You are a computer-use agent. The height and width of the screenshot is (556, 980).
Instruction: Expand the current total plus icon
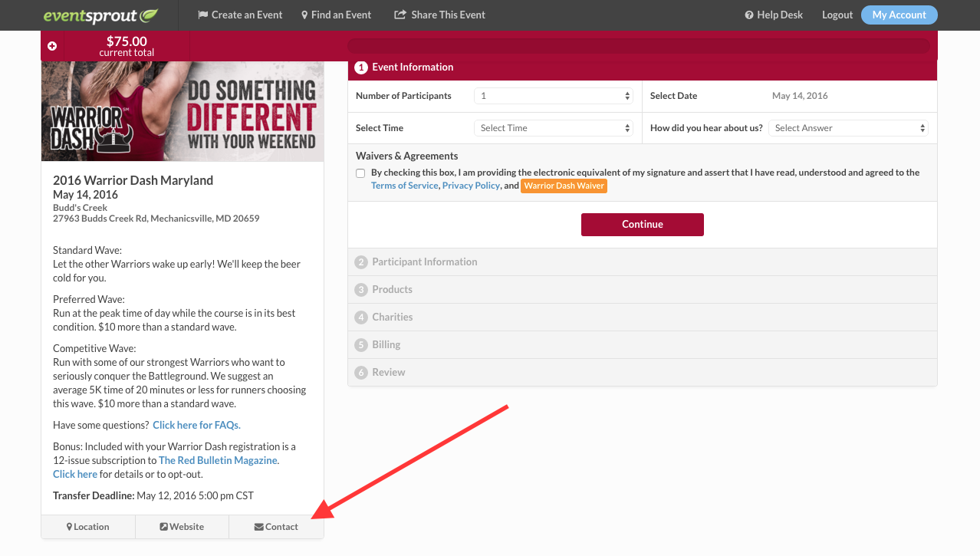coord(52,46)
